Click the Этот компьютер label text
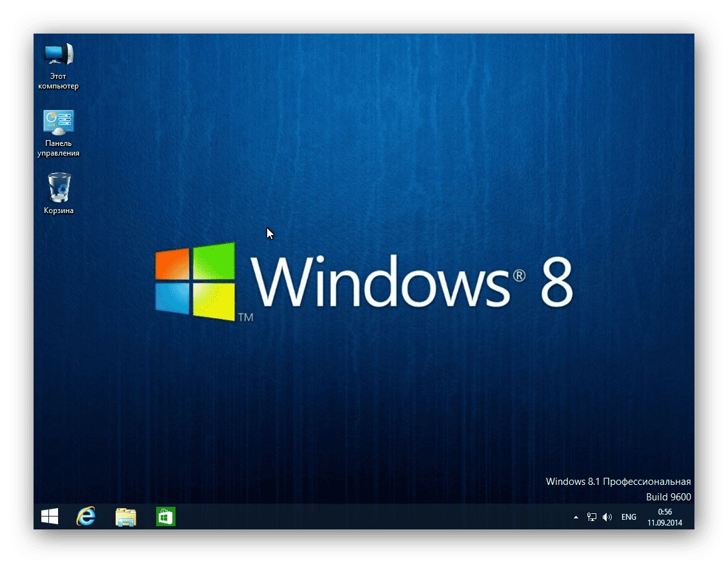728x563 pixels. click(59, 81)
